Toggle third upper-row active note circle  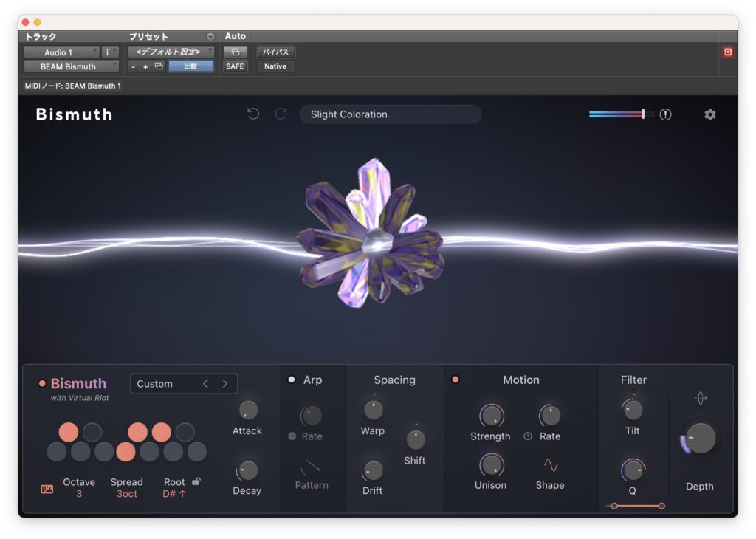coord(138,432)
